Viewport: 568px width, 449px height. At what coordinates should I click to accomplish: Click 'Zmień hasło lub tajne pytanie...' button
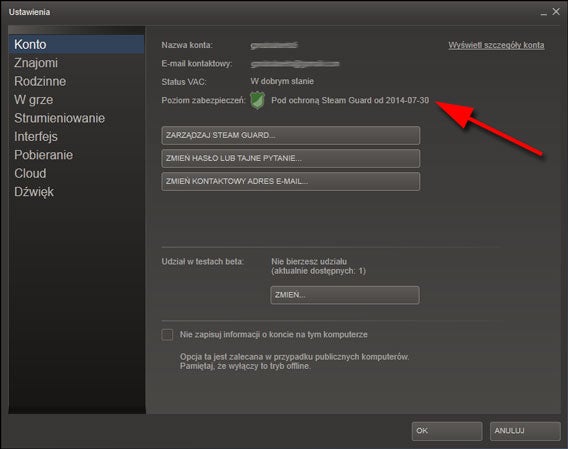pos(291,158)
